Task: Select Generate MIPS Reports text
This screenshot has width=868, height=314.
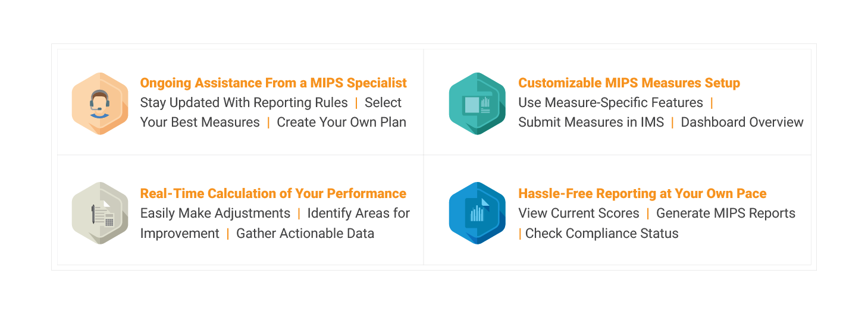Action: pyautogui.click(x=726, y=213)
